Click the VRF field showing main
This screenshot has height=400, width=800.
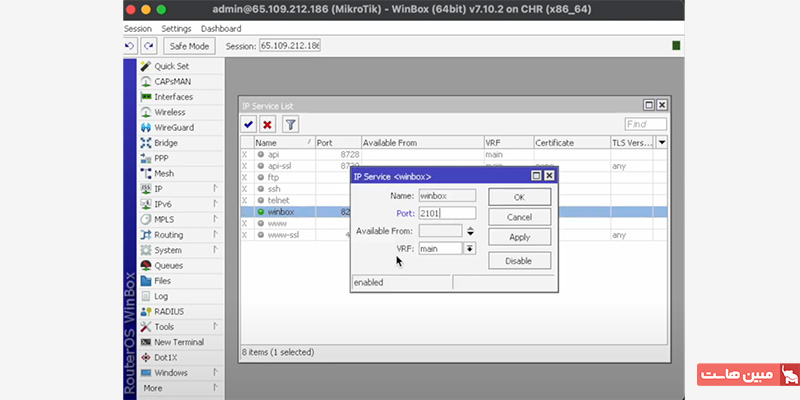click(440, 248)
